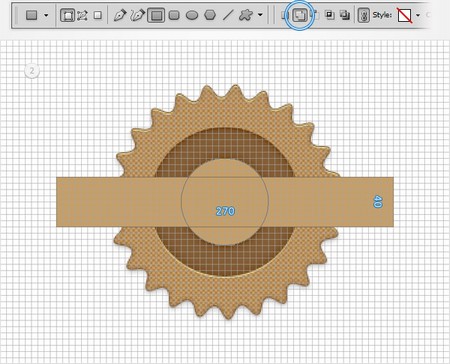Select the Pen tool
The image size is (450, 364).
point(120,15)
